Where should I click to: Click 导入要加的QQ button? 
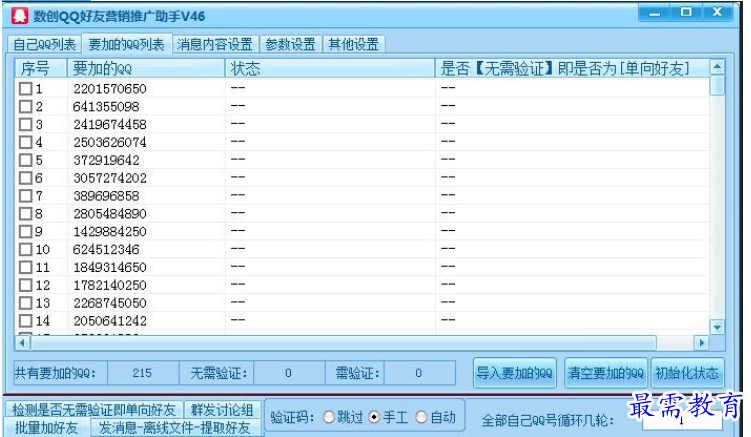[x=514, y=373]
